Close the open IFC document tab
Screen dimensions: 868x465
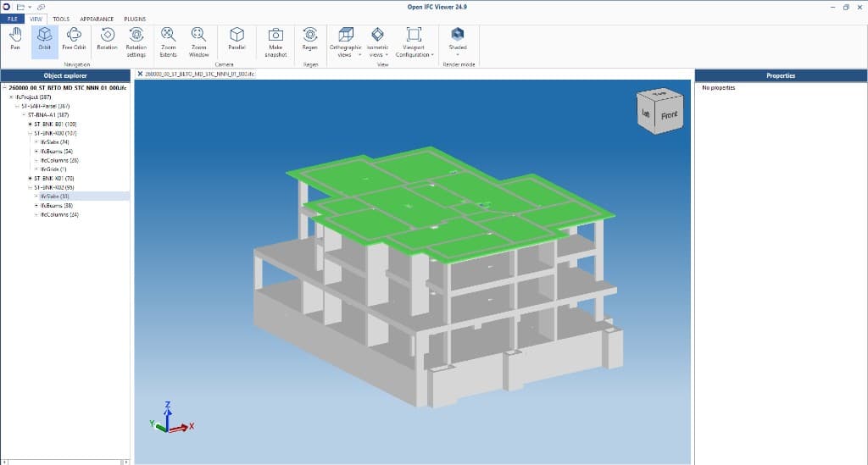[140, 74]
